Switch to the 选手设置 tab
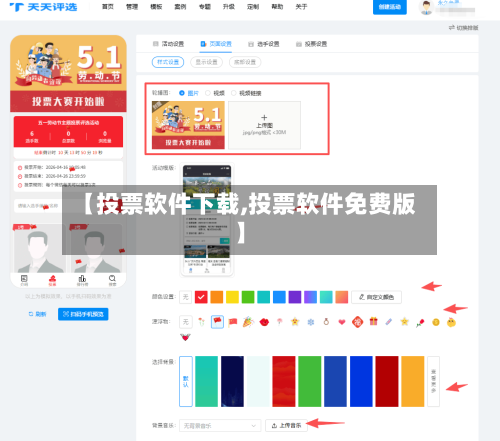The image size is (500, 441). pyautogui.click(x=264, y=44)
